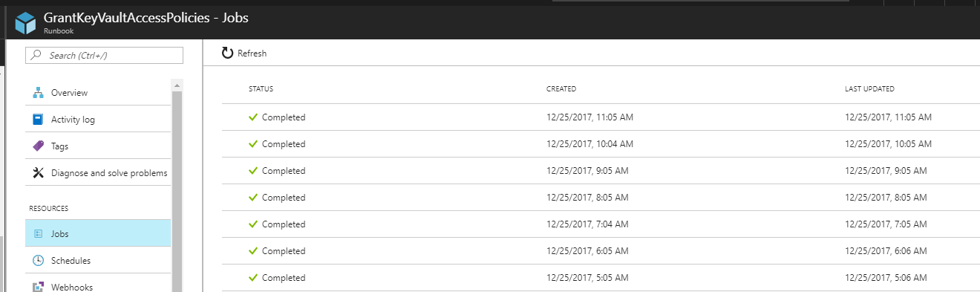Screen dimensions: 980x292
Task: Click the search magnifier icon
Action: tap(36, 55)
